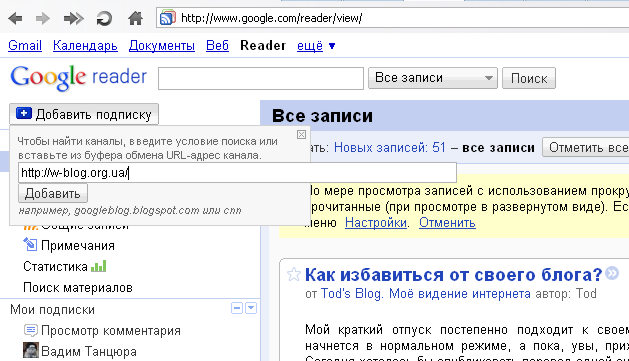Click the Мои подписки section header
Screen dimensions: 629x361
(53, 310)
